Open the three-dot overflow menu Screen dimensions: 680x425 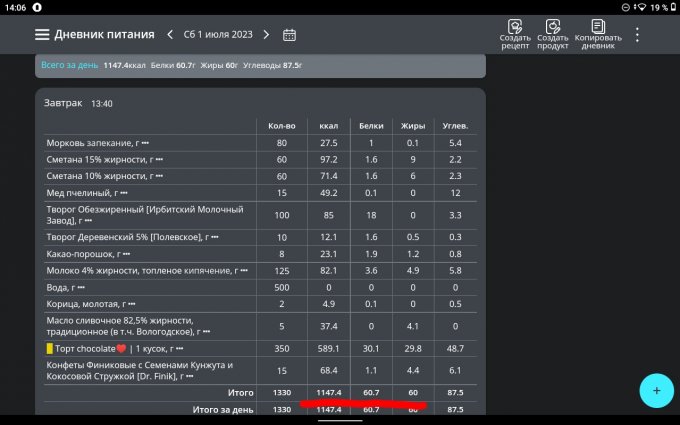pyautogui.click(x=637, y=34)
